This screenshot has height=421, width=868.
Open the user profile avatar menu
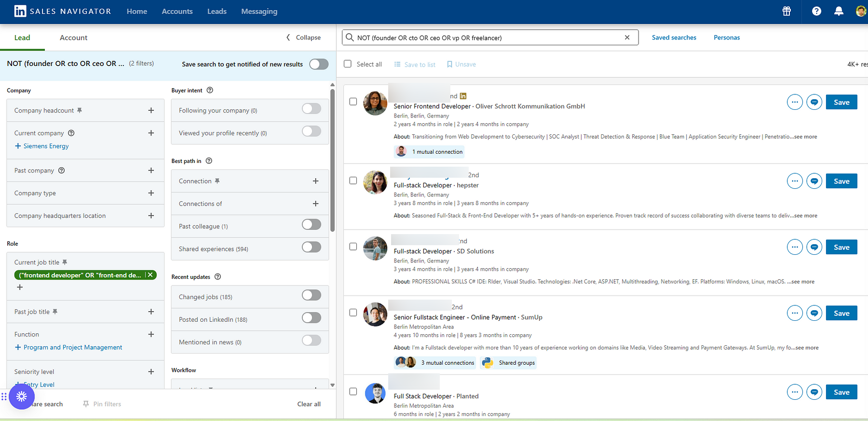[x=861, y=11]
